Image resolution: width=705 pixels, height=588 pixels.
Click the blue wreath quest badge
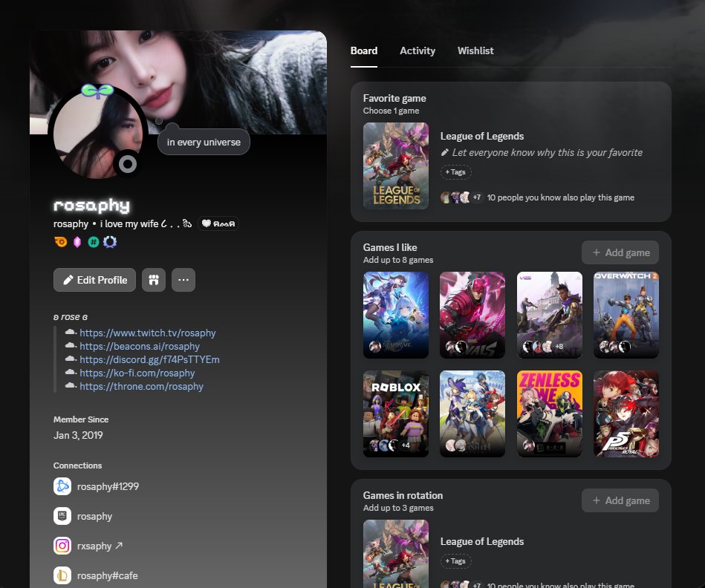pyautogui.click(x=110, y=242)
